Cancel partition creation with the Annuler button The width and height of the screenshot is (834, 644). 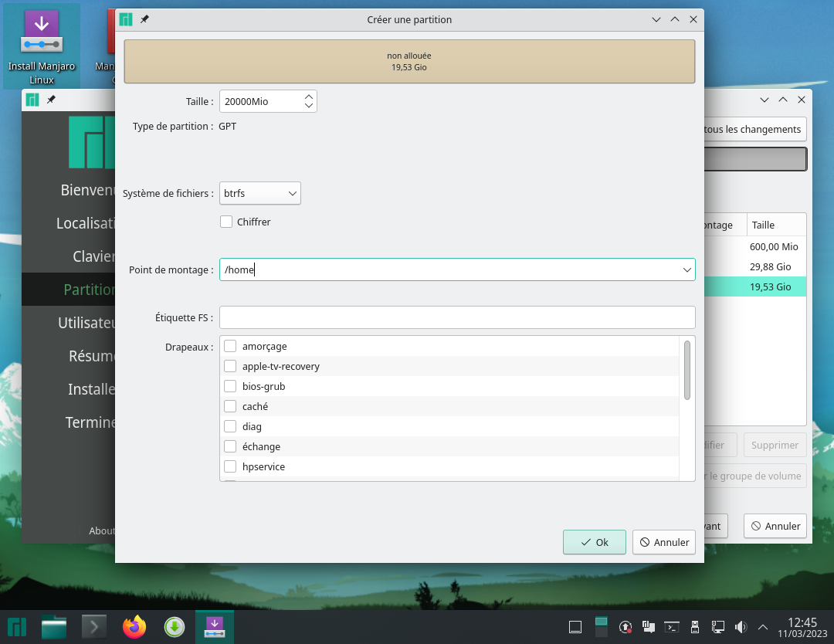663,542
